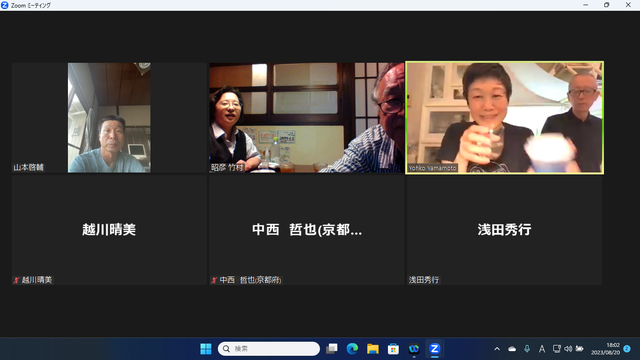The width and height of the screenshot is (640, 360).
Task: Open Task View from the taskbar
Action: 332,349
